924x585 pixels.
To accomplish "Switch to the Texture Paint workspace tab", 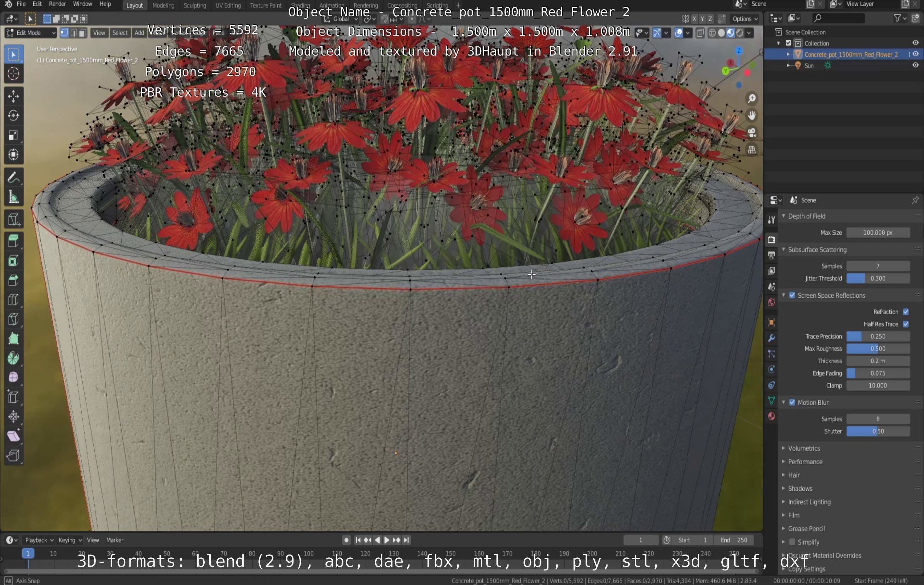I will click(x=266, y=5).
